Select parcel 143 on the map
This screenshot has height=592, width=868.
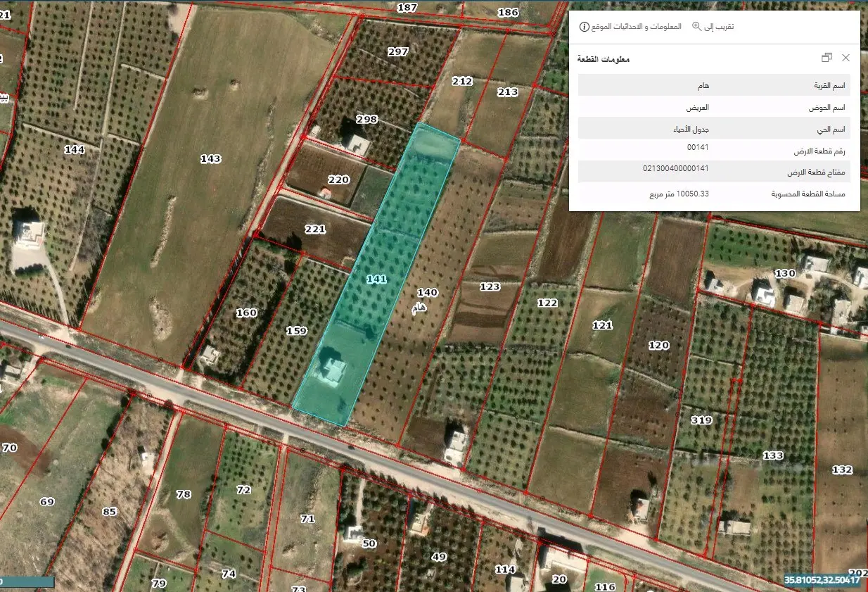click(x=210, y=159)
